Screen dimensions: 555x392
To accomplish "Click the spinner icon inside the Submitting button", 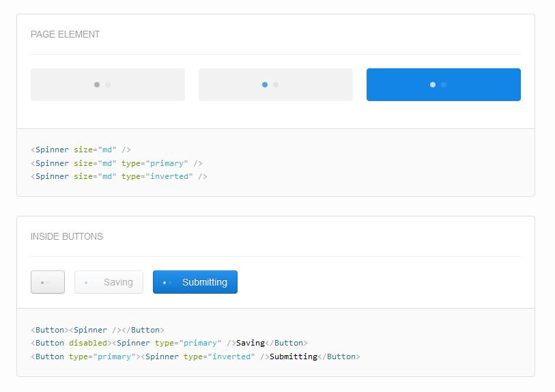I will point(167,282).
